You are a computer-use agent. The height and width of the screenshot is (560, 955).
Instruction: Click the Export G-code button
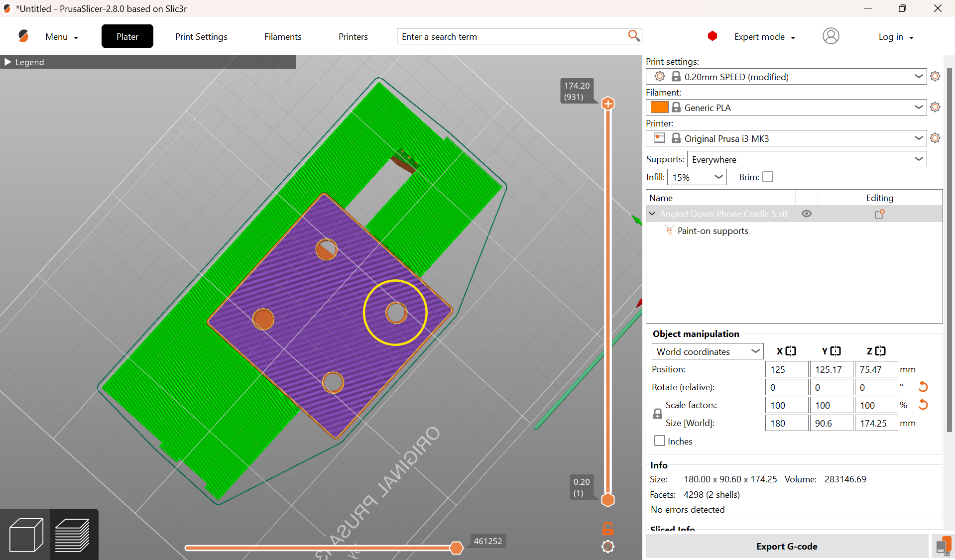pos(787,546)
